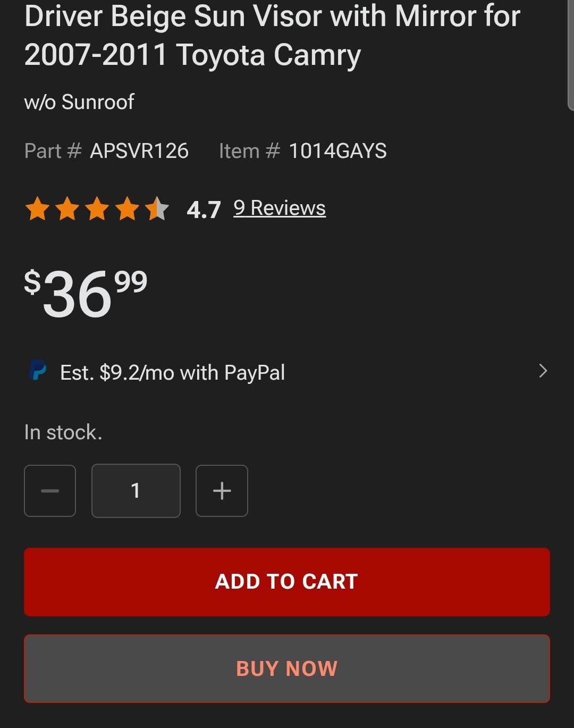Decrease quantity with the minus button
The width and height of the screenshot is (574, 728).
click(50, 491)
